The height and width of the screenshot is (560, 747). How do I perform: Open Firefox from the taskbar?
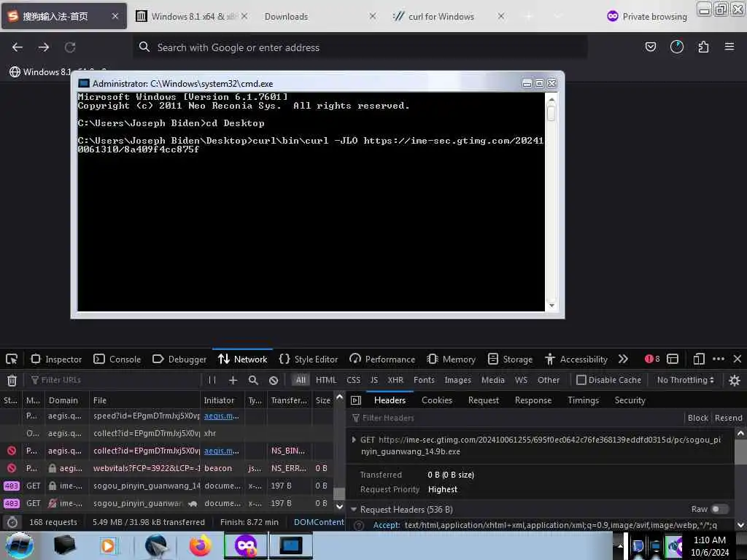200,545
